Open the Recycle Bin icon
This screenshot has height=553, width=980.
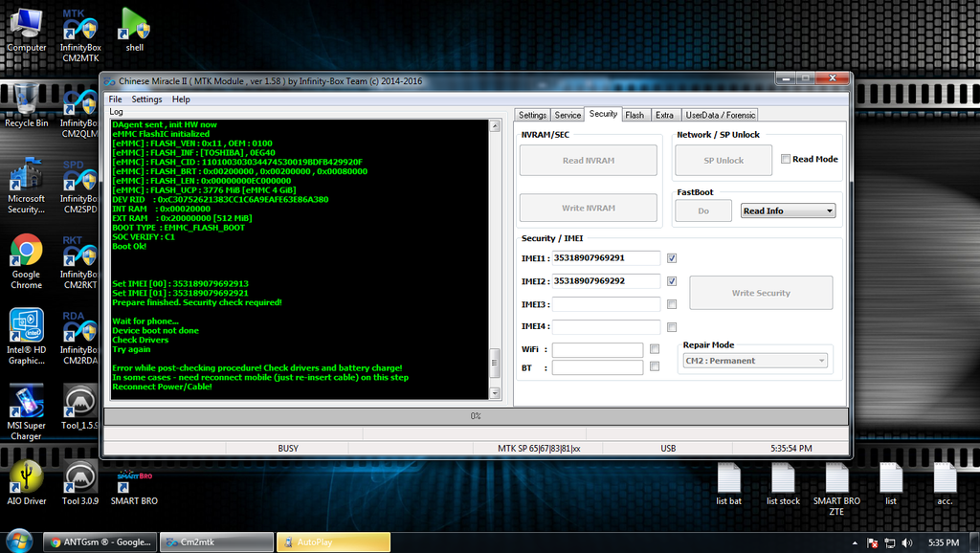pyautogui.click(x=26, y=106)
